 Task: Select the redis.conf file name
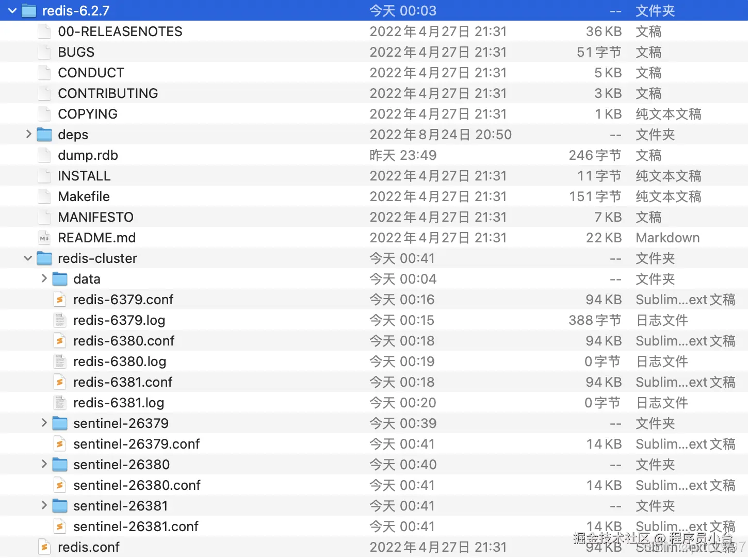click(89, 547)
